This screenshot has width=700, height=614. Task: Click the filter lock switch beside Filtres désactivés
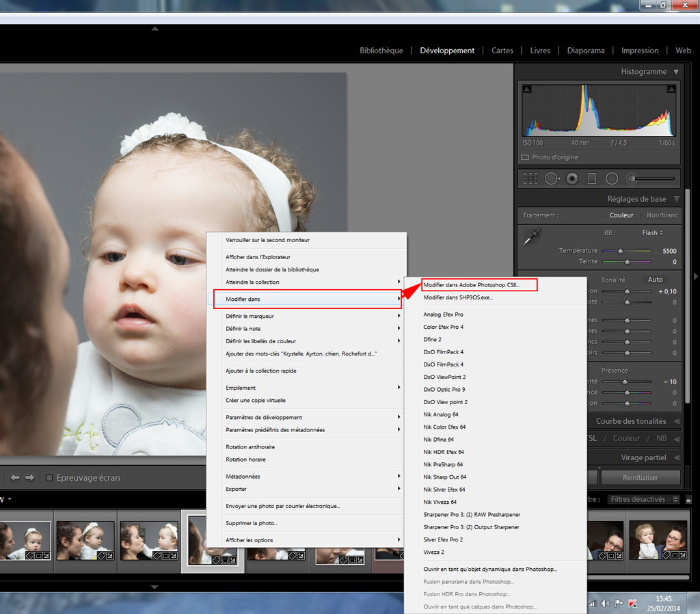coord(688,499)
